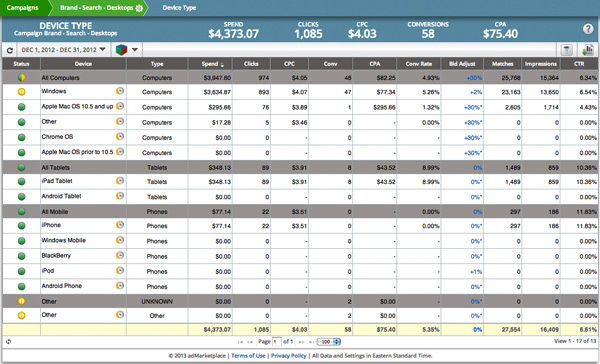Click the colored cube icon
Viewport: 600px width, 364px height.
click(x=121, y=50)
